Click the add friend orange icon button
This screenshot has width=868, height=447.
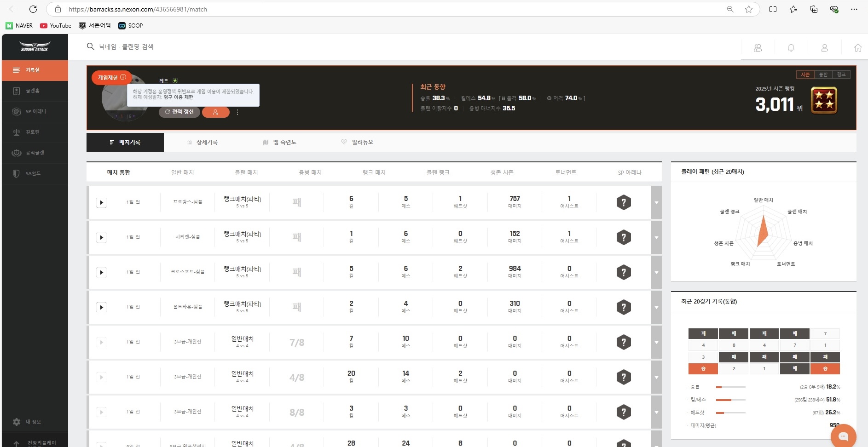click(x=215, y=112)
